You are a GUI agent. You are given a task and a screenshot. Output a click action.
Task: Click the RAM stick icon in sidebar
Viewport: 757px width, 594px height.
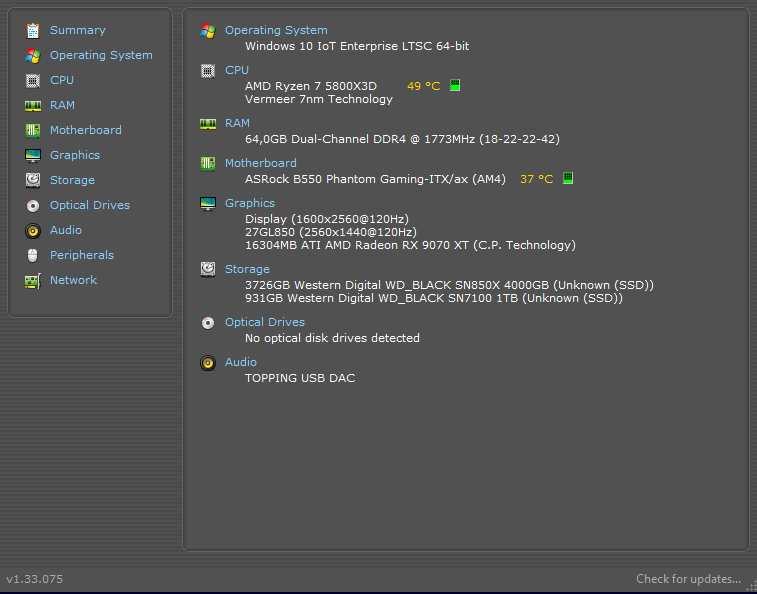[33, 106]
